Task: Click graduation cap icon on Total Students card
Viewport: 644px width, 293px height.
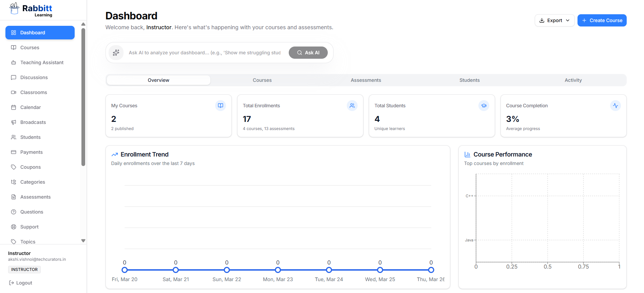Action: 484,106
